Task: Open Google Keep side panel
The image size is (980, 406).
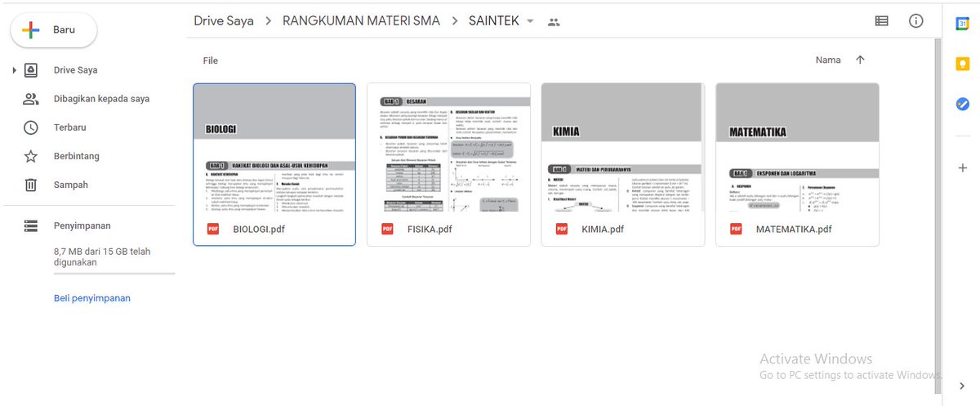Action: (x=962, y=64)
